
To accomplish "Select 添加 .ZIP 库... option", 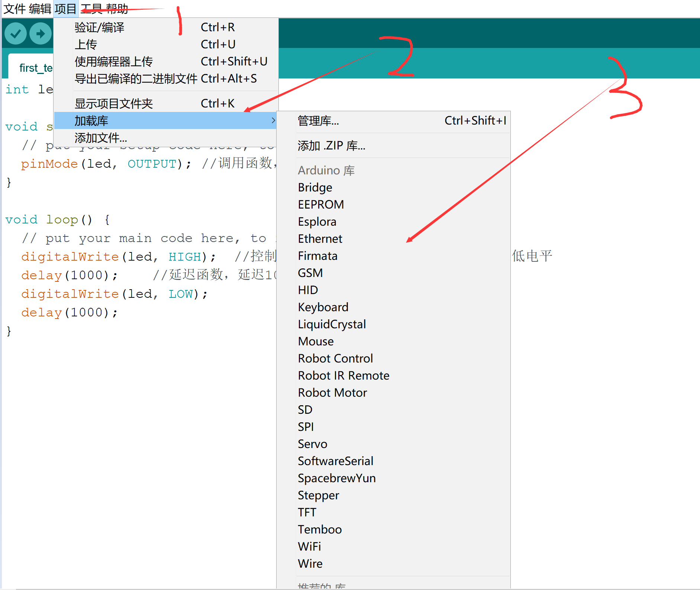I will click(331, 145).
